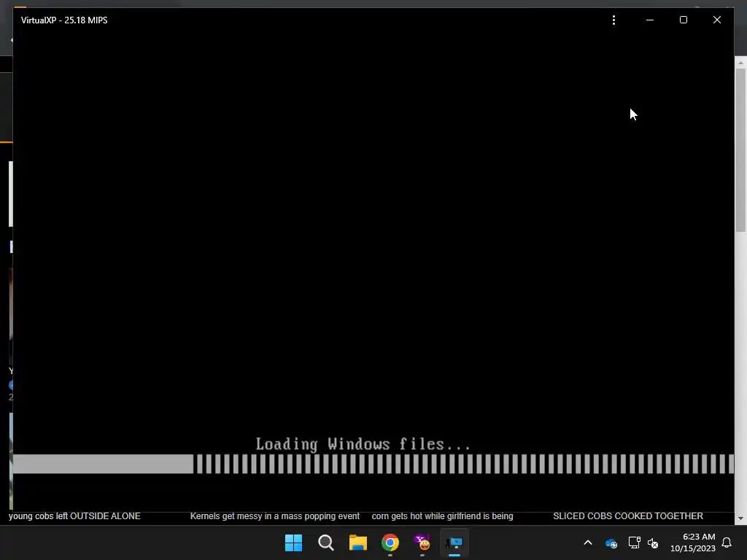Open 'corn gets hot while girlfriend is being'
Screen dimensions: 747x560
click(x=443, y=516)
